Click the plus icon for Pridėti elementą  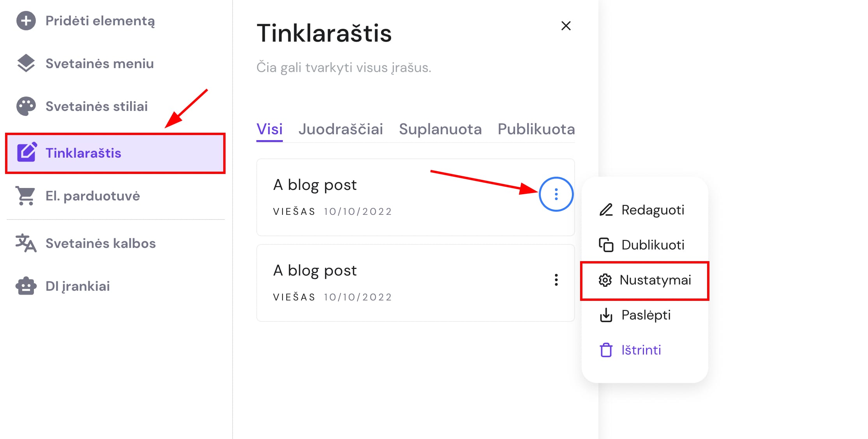click(26, 21)
